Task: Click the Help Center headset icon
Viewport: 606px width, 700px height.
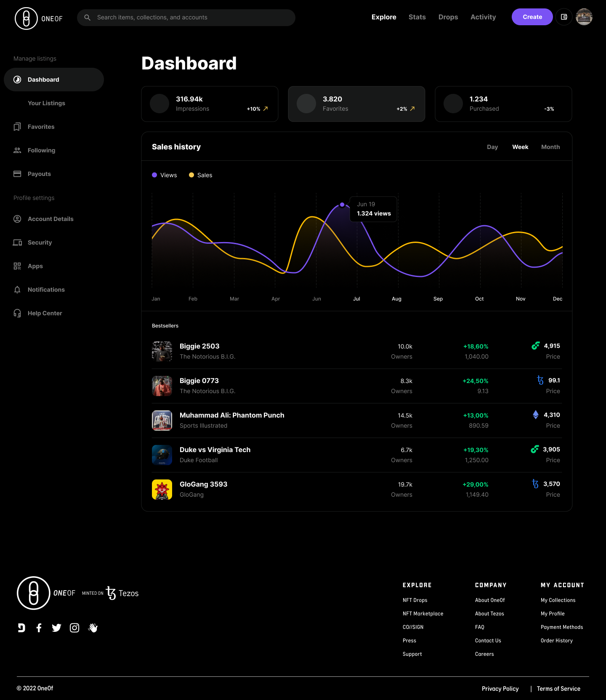Action: click(17, 313)
